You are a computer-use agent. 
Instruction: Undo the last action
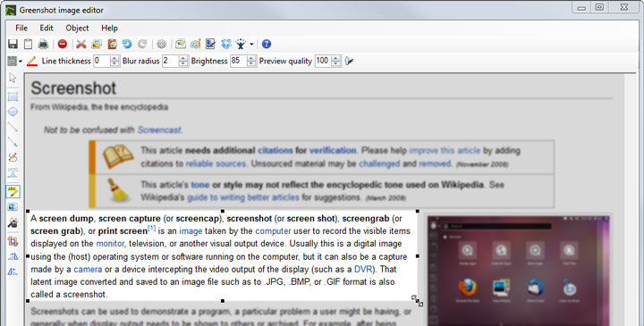click(x=127, y=44)
